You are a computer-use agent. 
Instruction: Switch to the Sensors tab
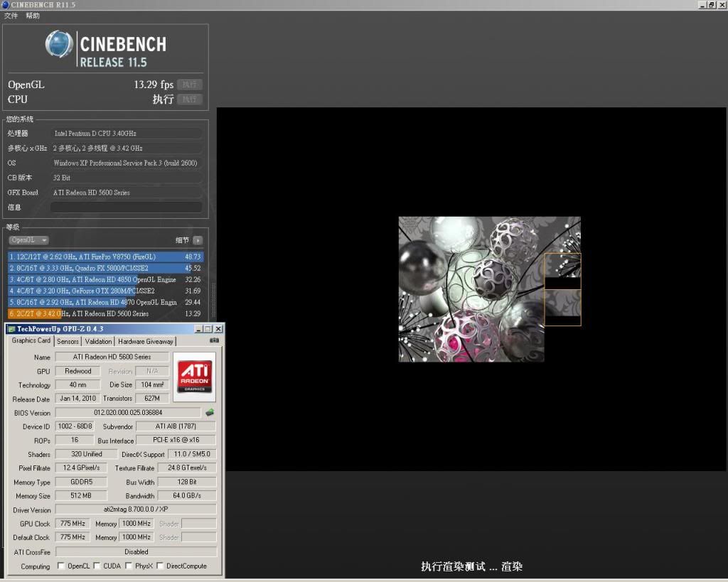(68, 341)
